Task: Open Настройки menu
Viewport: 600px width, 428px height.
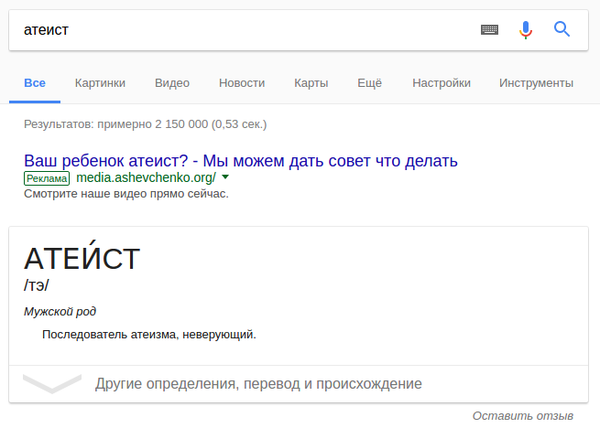Action: pos(442,83)
